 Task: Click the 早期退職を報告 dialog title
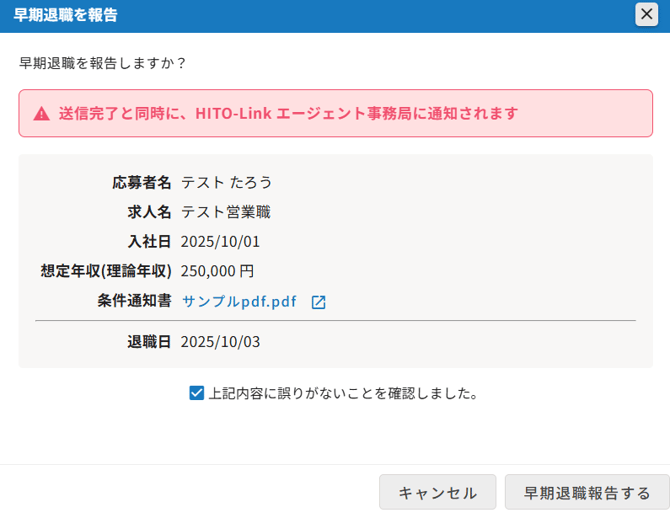tap(65, 15)
